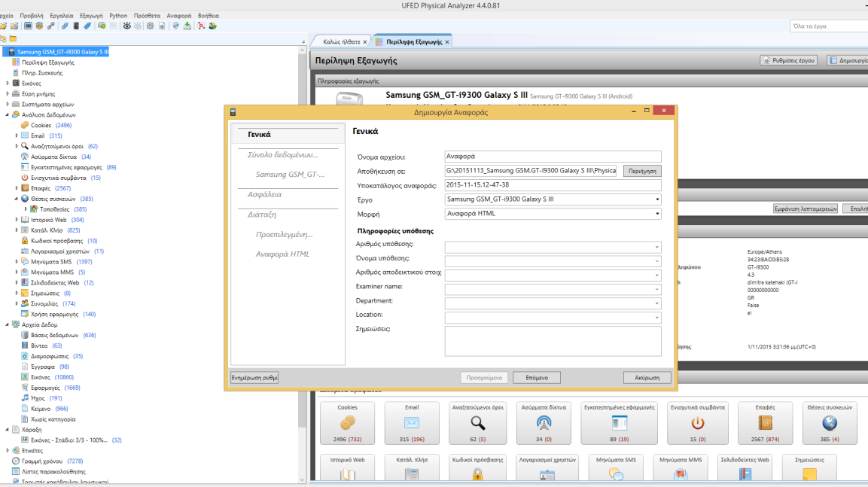This screenshot has width=868, height=487.
Task: Click the open folder toolbar icon
Action: (3, 26)
